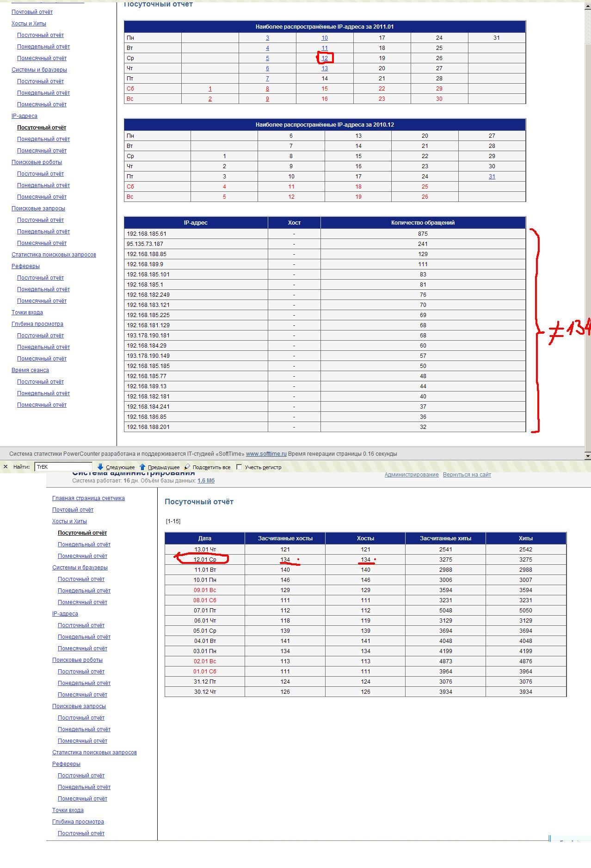This screenshot has height=868, width=591.
Task: Click the 30.12 Чт date cell
Action: click(x=205, y=692)
